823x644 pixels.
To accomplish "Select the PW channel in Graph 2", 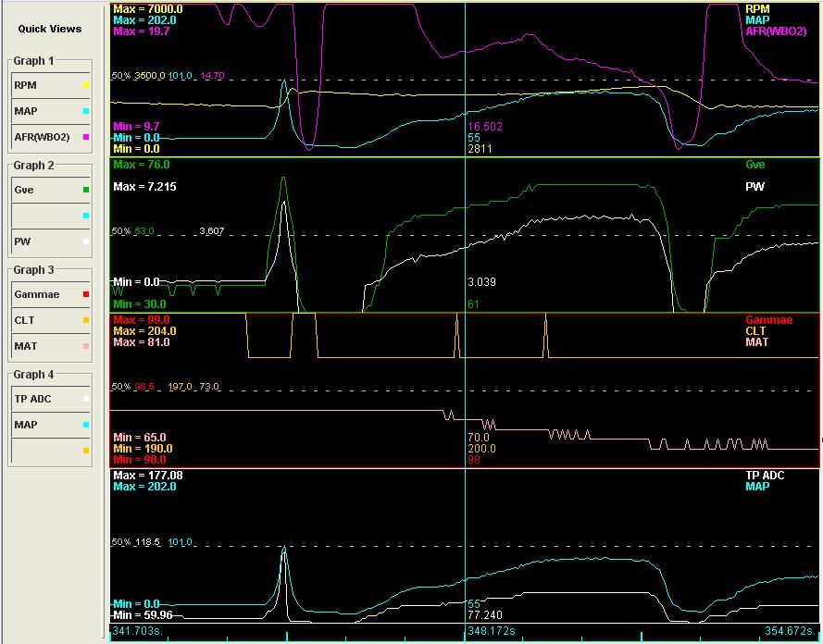I will tap(44, 241).
